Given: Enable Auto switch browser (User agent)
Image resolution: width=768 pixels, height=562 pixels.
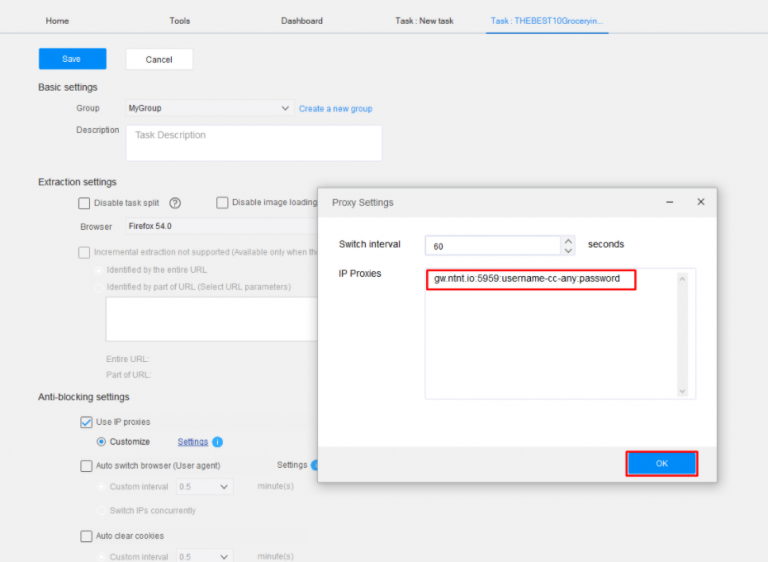Looking at the screenshot, I should [x=86, y=465].
